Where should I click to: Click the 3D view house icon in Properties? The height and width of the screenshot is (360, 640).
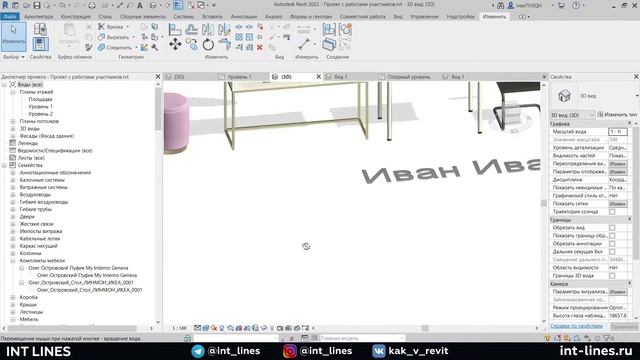tap(564, 96)
